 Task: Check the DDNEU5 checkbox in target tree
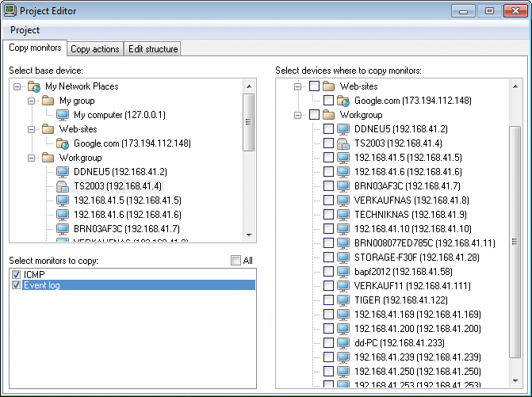(328, 129)
